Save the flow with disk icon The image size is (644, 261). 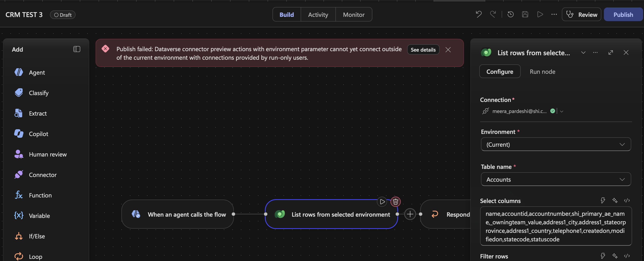click(x=525, y=14)
